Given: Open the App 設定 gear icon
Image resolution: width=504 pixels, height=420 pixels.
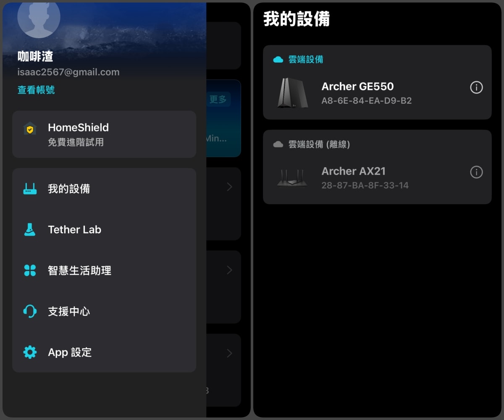Looking at the screenshot, I should (30, 352).
